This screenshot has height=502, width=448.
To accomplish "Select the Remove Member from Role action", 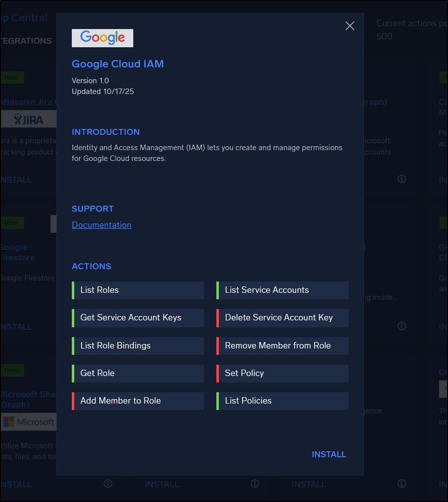I will click(282, 345).
